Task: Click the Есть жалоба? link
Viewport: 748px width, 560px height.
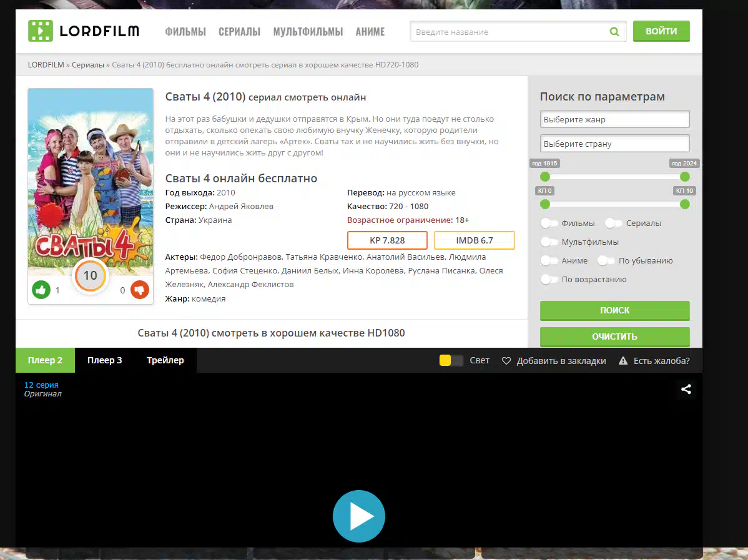Action: [x=662, y=361]
